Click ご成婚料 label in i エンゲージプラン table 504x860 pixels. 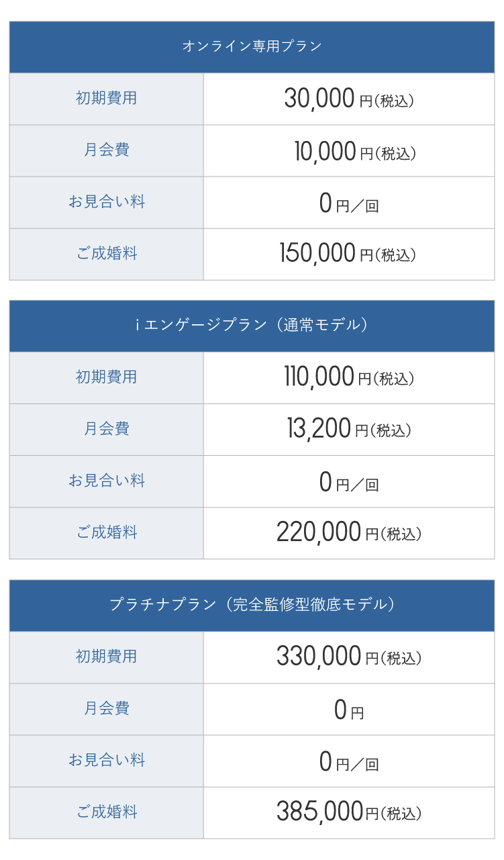click(106, 533)
